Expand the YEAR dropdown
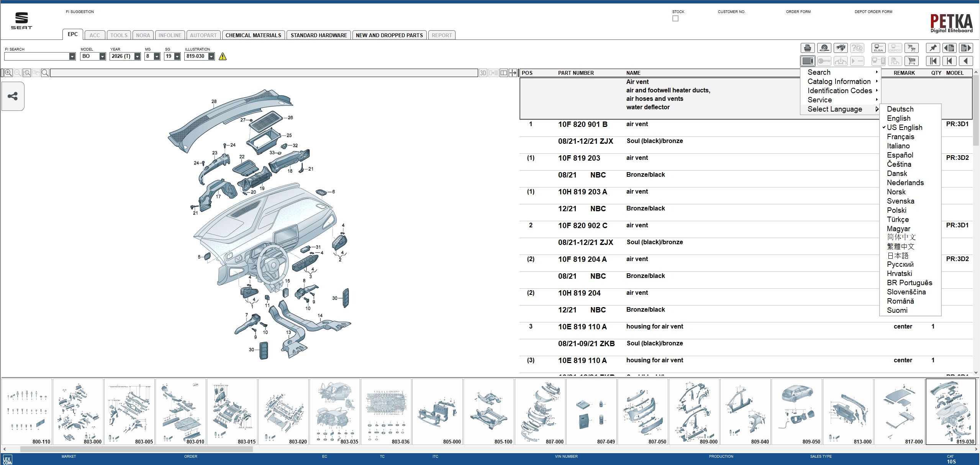The image size is (980, 465). click(x=137, y=56)
